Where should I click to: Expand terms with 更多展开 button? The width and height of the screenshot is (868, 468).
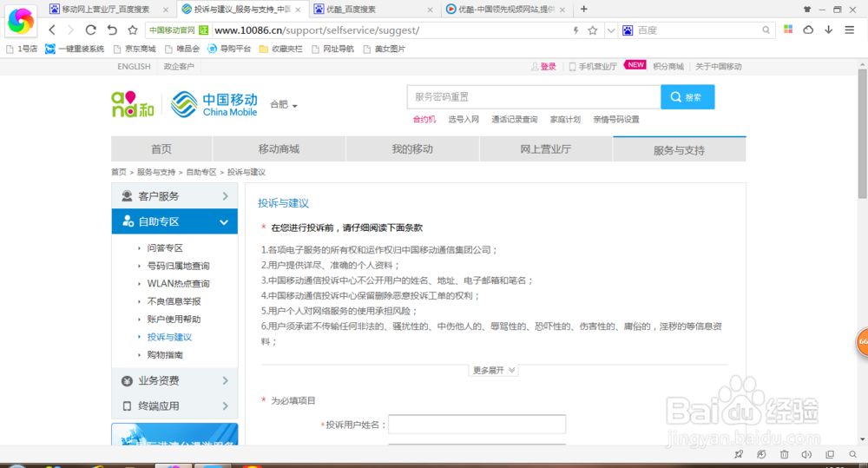tap(493, 370)
